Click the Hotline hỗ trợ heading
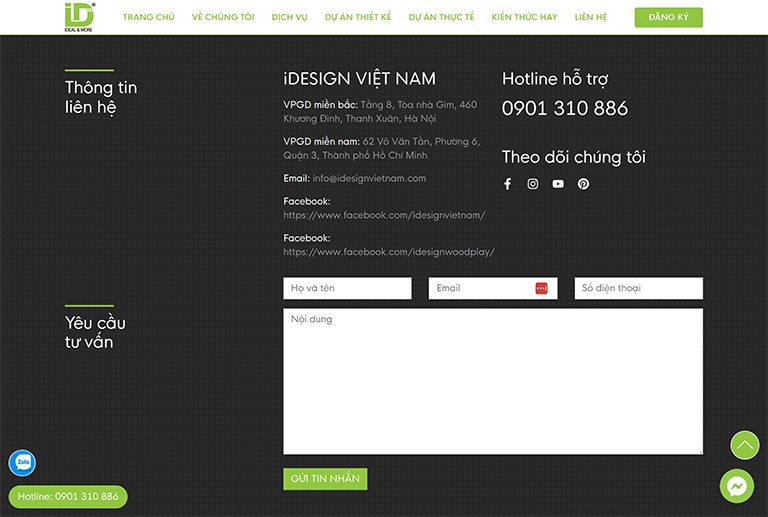The height and width of the screenshot is (517, 768). tap(555, 79)
